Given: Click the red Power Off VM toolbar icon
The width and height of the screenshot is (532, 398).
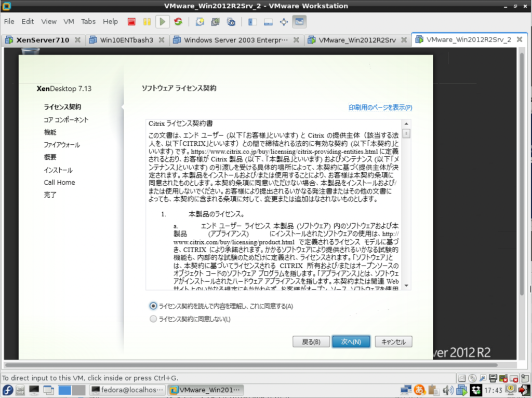Looking at the screenshot, I should [x=131, y=22].
